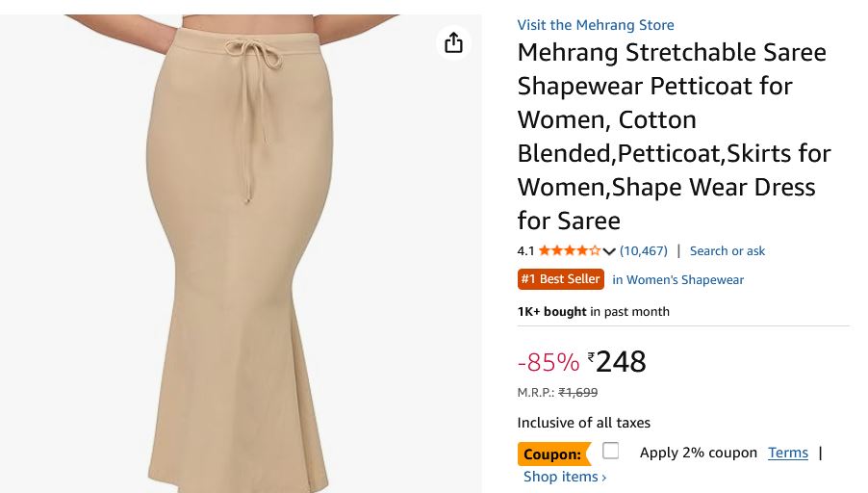The height and width of the screenshot is (493, 868).
Task: Click Shop items link with chevron
Action: click(564, 477)
